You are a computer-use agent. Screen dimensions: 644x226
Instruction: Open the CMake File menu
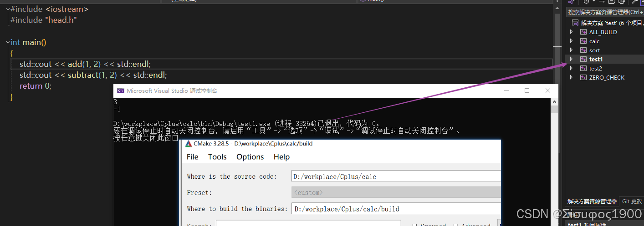pyautogui.click(x=193, y=157)
